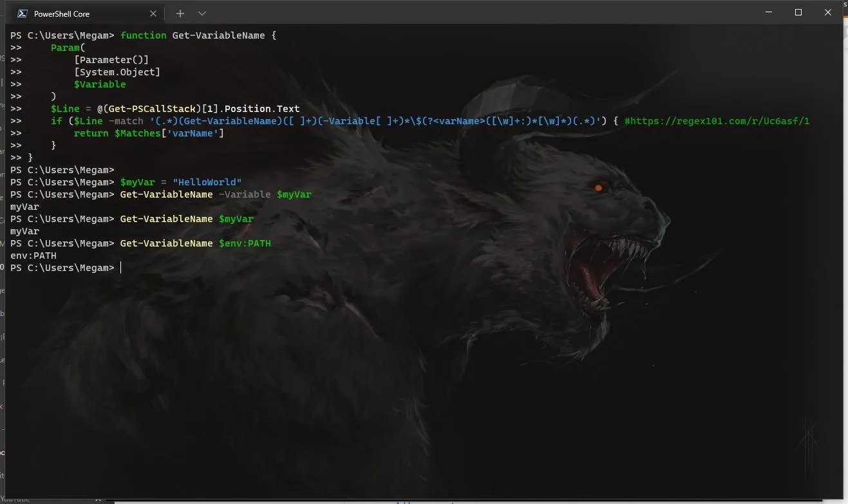Minimize the terminal window
The height and width of the screenshot is (504, 848).
[x=768, y=12]
